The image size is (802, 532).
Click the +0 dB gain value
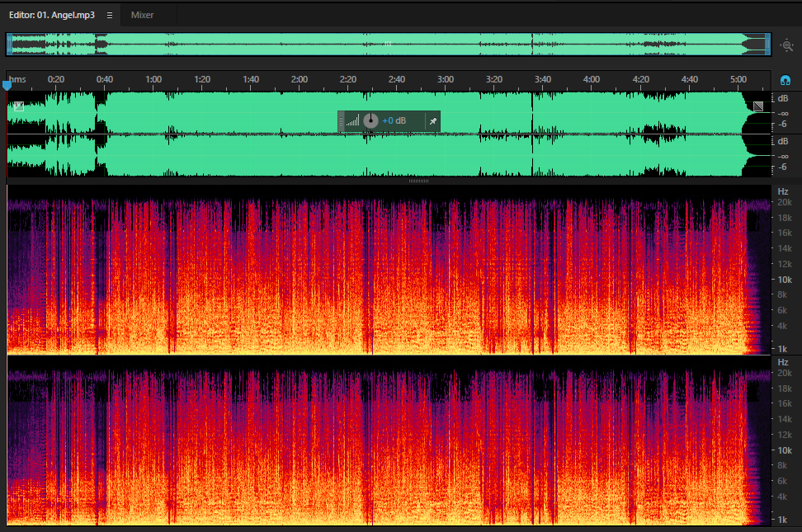pos(394,120)
